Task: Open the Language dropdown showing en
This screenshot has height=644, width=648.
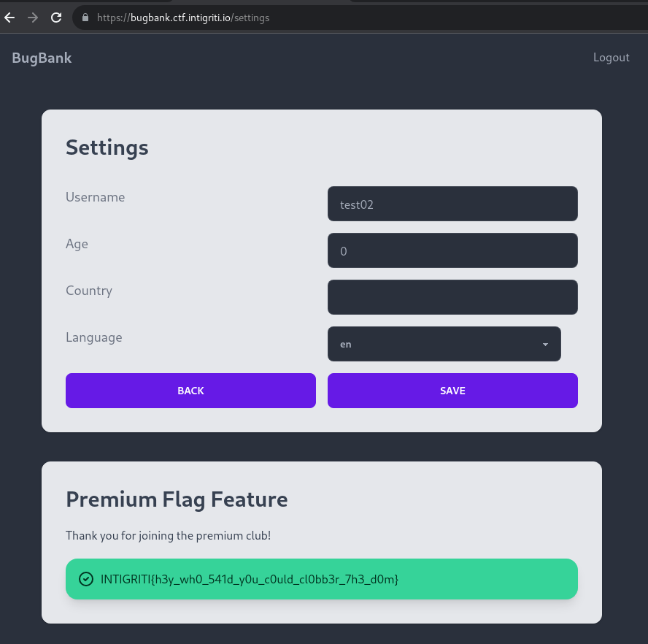Action: 444,344
